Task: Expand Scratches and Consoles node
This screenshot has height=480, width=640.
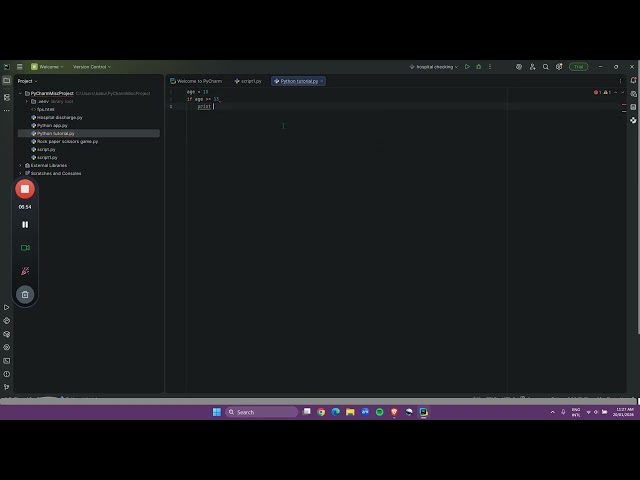Action: click(x=20, y=173)
